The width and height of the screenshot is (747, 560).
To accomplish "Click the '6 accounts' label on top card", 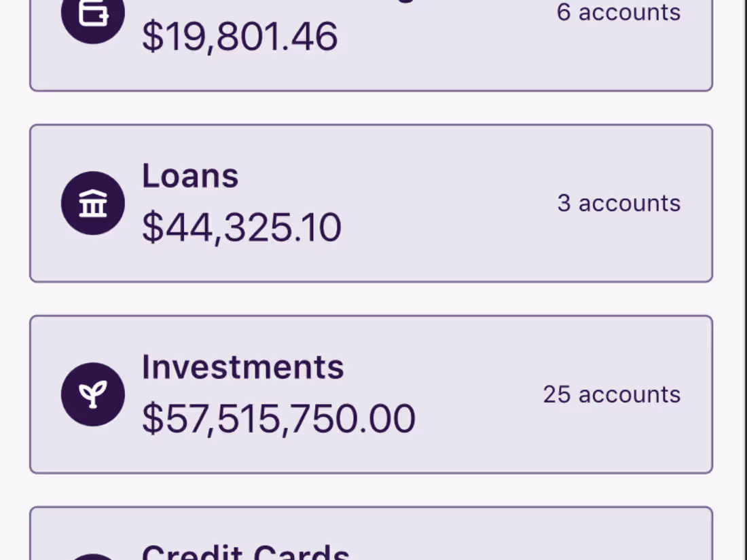I will click(x=618, y=12).
